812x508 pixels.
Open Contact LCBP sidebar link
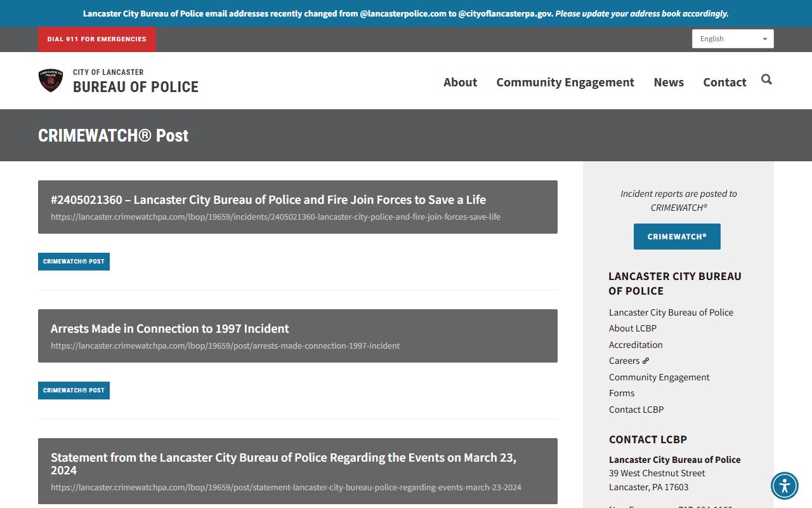(636, 410)
